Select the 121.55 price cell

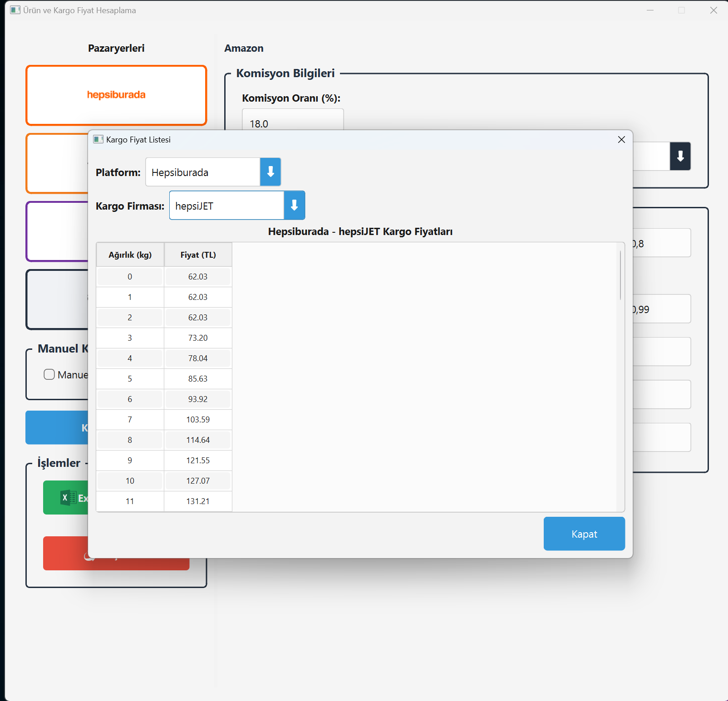pos(198,461)
